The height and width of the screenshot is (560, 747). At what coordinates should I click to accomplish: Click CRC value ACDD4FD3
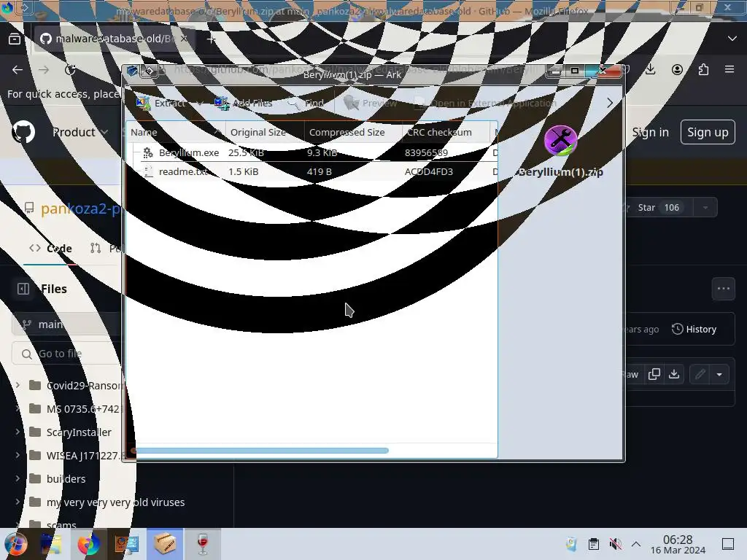[x=429, y=171]
